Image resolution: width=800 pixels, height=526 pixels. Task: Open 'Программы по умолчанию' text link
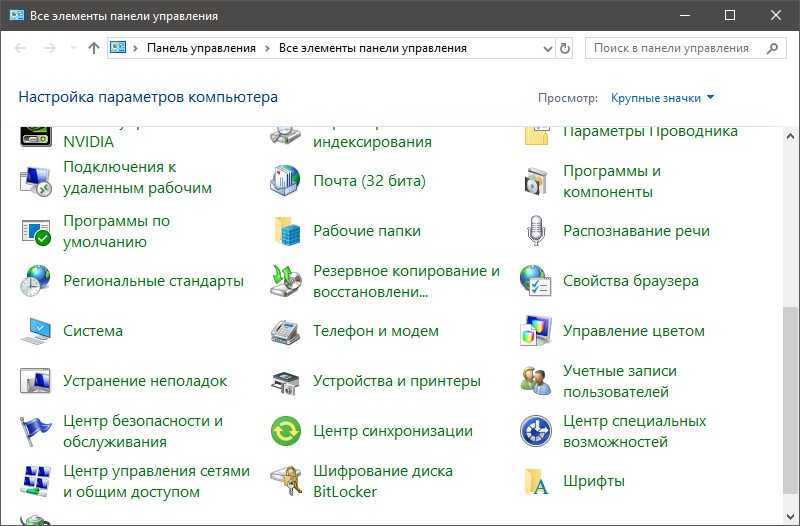coord(116,231)
